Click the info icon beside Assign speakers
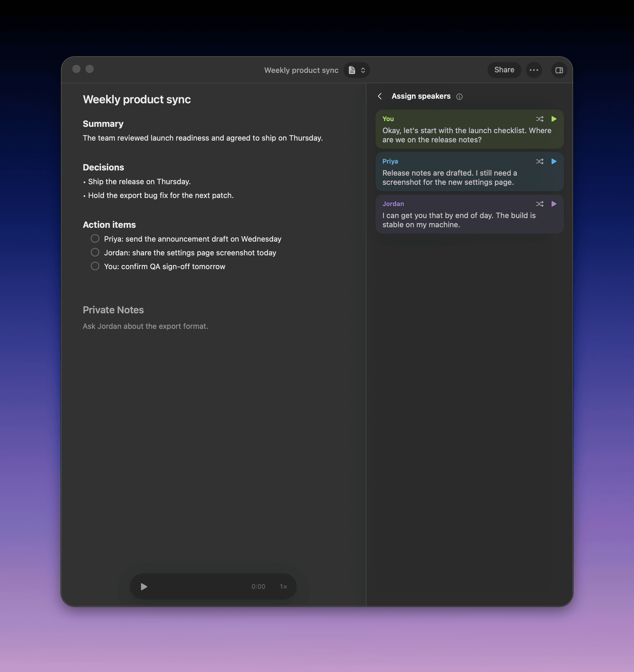 (x=459, y=97)
